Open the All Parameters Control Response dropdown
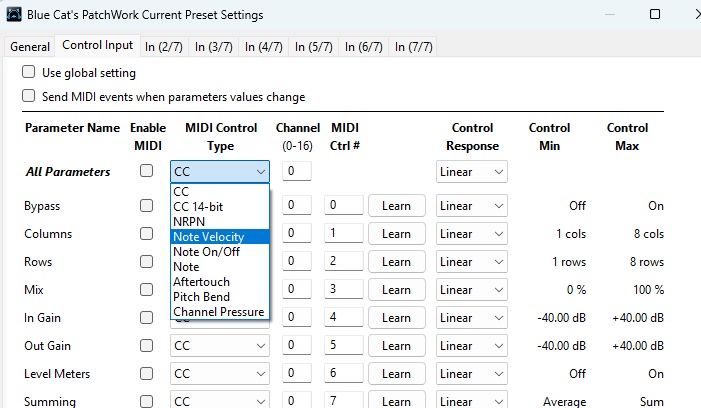The image size is (701, 408). pyautogui.click(x=471, y=172)
